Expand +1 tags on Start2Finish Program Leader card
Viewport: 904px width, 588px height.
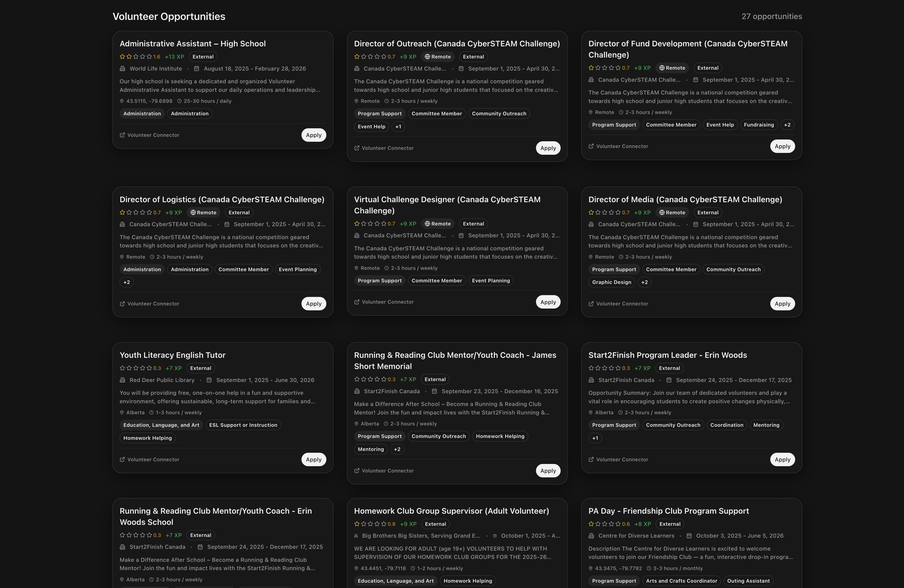pos(595,438)
